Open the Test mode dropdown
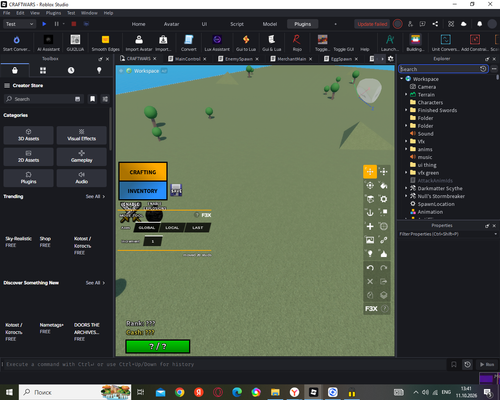500x400 pixels. point(19,24)
